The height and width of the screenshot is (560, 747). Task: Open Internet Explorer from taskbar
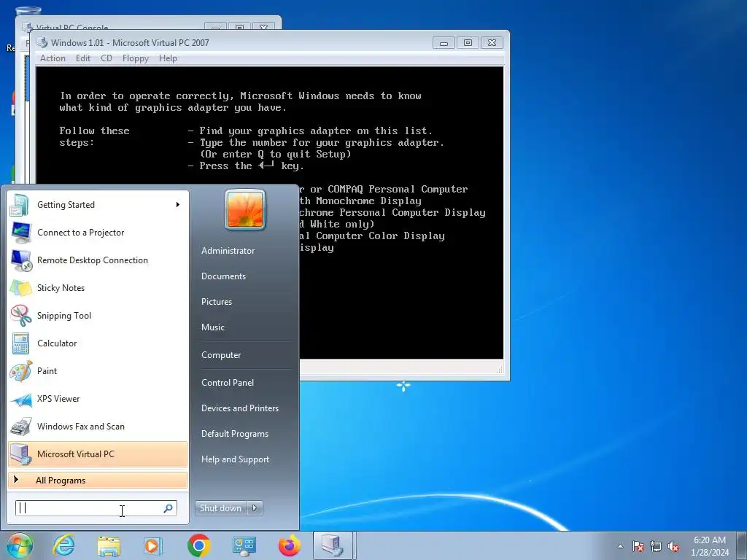pyautogui.click(x=63, y=545)
